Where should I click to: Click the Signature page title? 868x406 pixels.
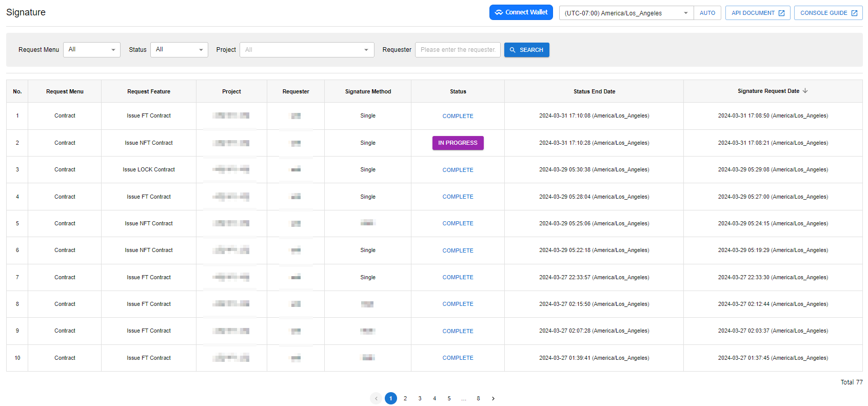26,12
